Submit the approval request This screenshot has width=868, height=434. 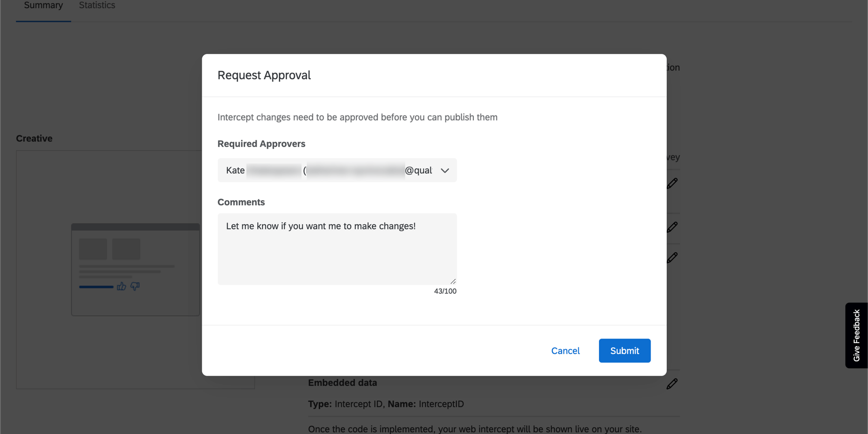[624, 351]
